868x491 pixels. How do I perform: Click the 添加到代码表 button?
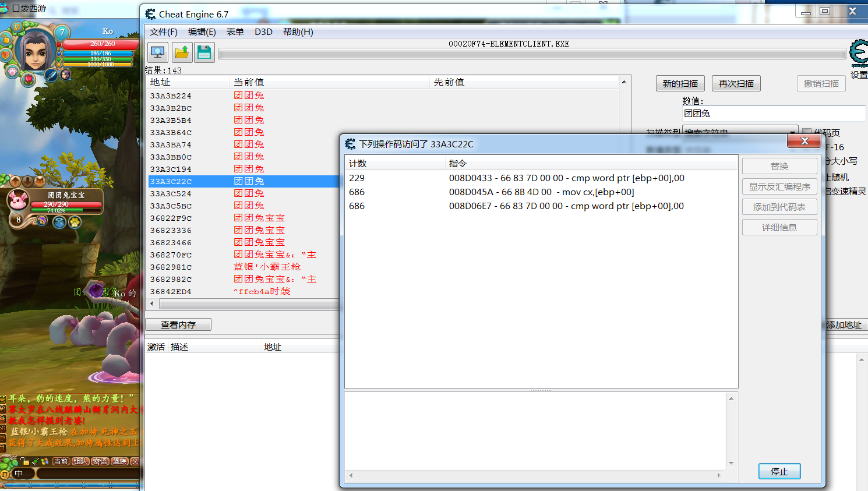click(x=779, y=207)
